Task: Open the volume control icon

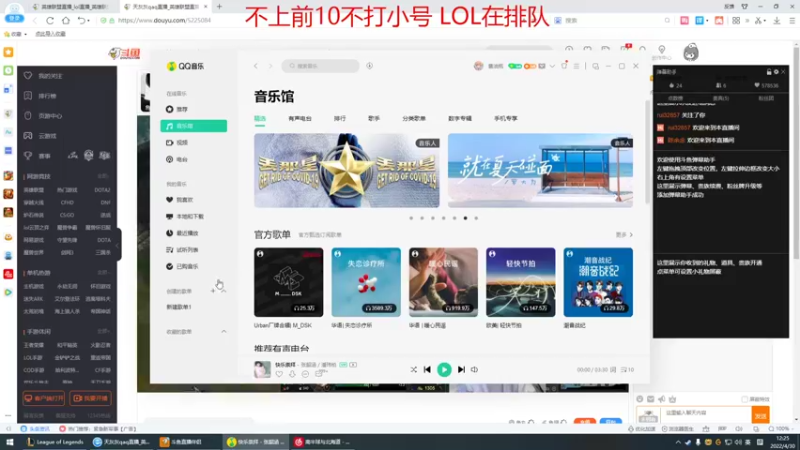Action: (x=474, y=369)
